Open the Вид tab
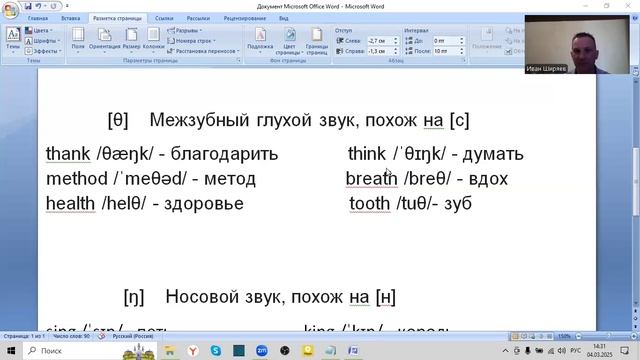 coord(284,18)
